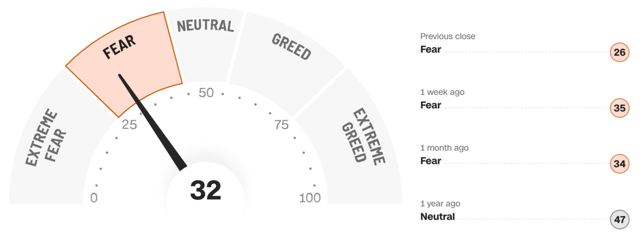Click the large 32 index value
The height and width of the screenshot is (232, 644).
click(x=205, y=190)
